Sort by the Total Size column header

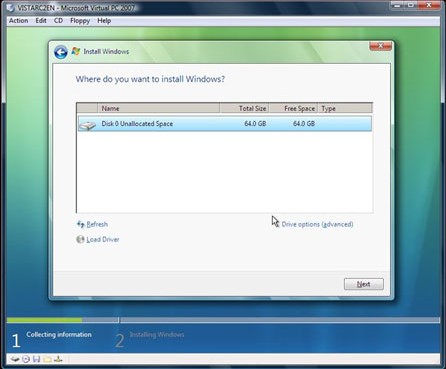point(244,108)
